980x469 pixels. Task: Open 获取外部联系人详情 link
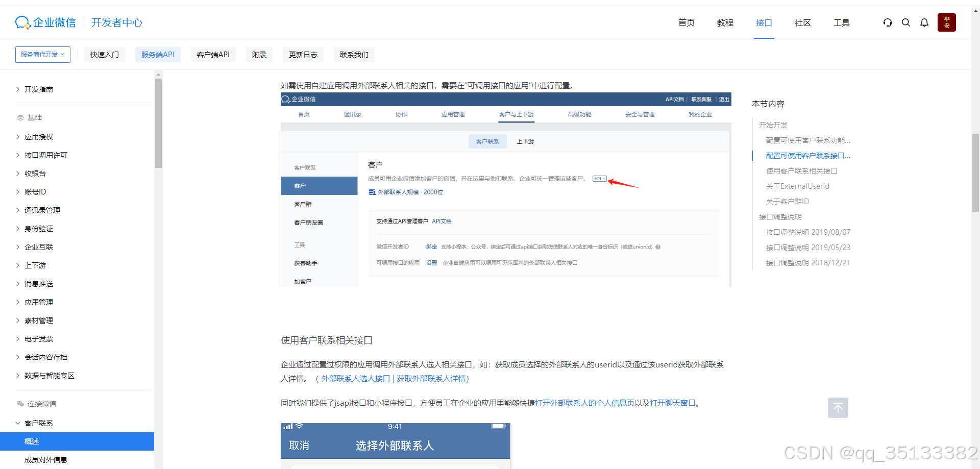[431, 379]
